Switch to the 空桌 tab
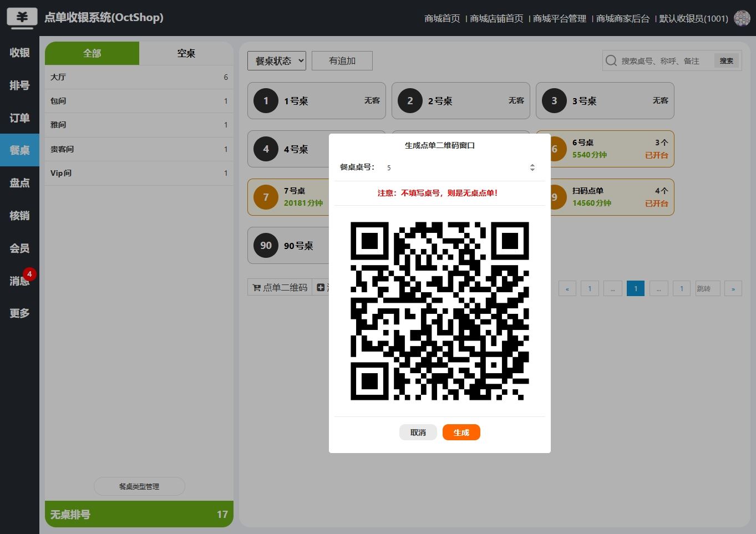756x534 pixels. coord(186,53)
